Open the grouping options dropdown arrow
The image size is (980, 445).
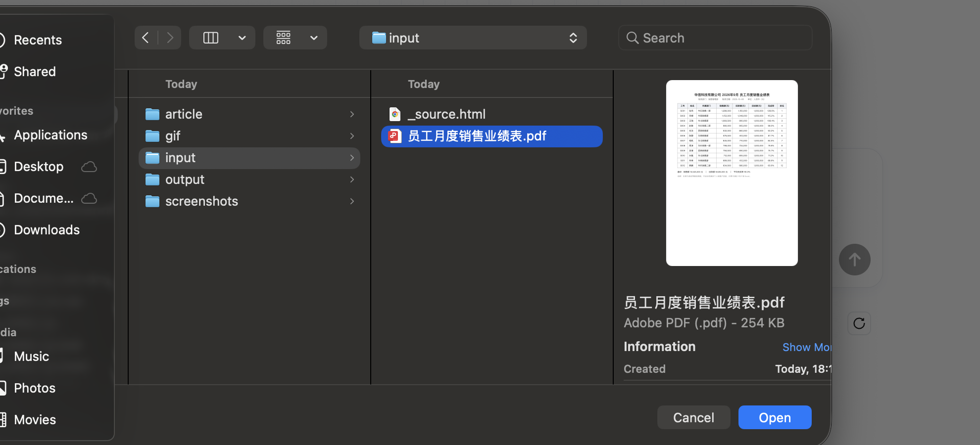click(314, 38)
